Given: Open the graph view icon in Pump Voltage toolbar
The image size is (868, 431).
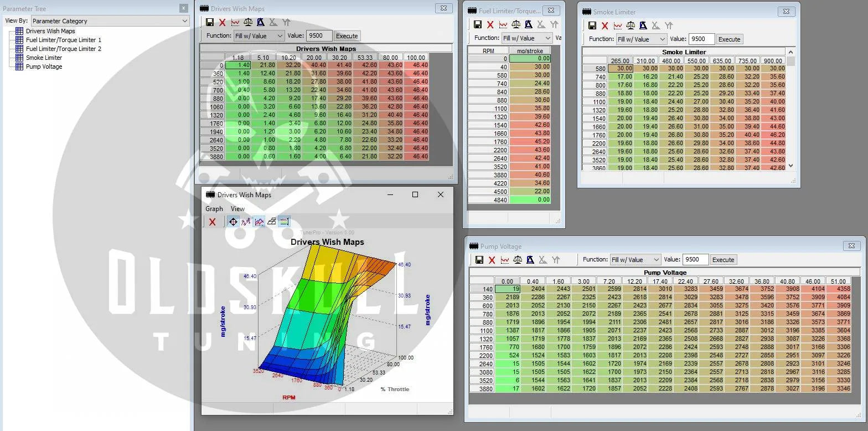Looking at the screenshot, I should pyautogui.click(x=504, y=260).
